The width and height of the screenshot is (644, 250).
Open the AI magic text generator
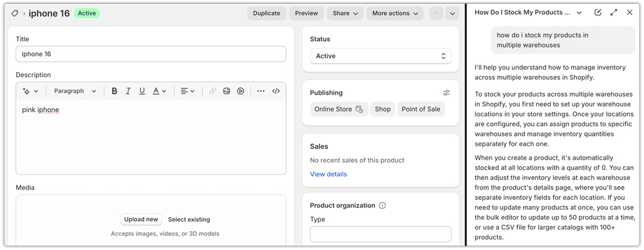pos(30,91)
